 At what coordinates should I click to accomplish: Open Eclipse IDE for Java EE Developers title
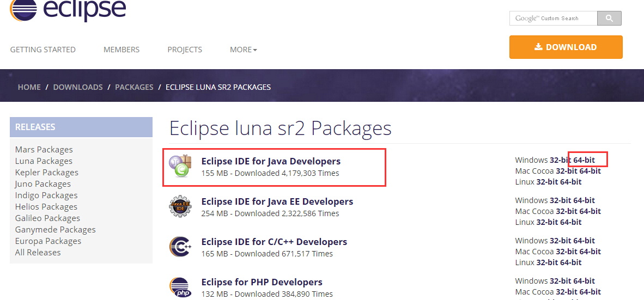pos(277,201)
